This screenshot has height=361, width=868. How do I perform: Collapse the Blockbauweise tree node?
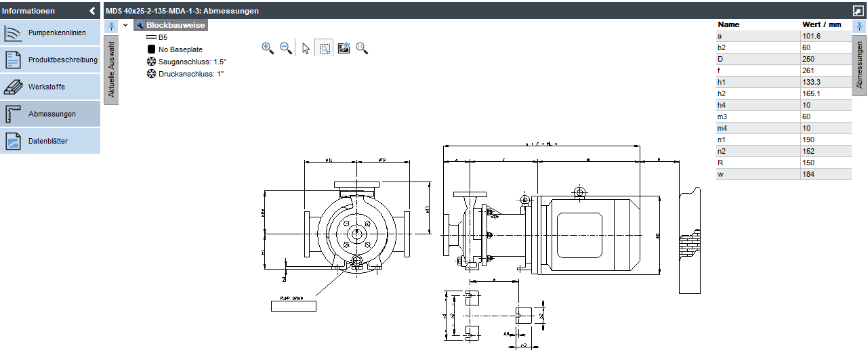pyautogui.click(x=125, y=25)
